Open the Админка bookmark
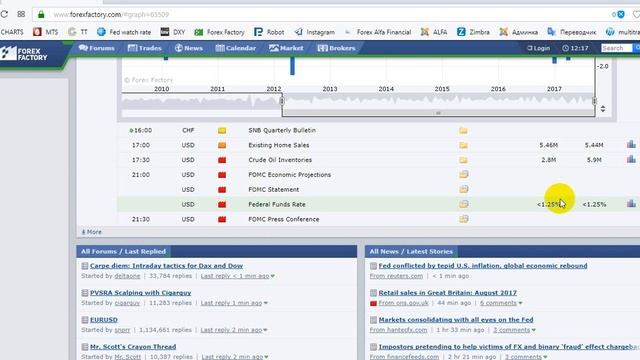This screenshot has width=640, height=360. coord(518,32)
